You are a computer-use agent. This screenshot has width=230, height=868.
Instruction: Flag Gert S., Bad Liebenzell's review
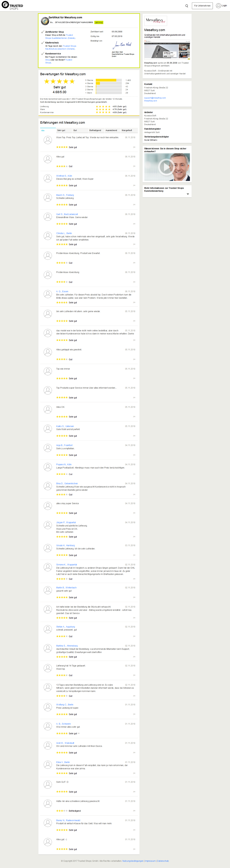134,224
